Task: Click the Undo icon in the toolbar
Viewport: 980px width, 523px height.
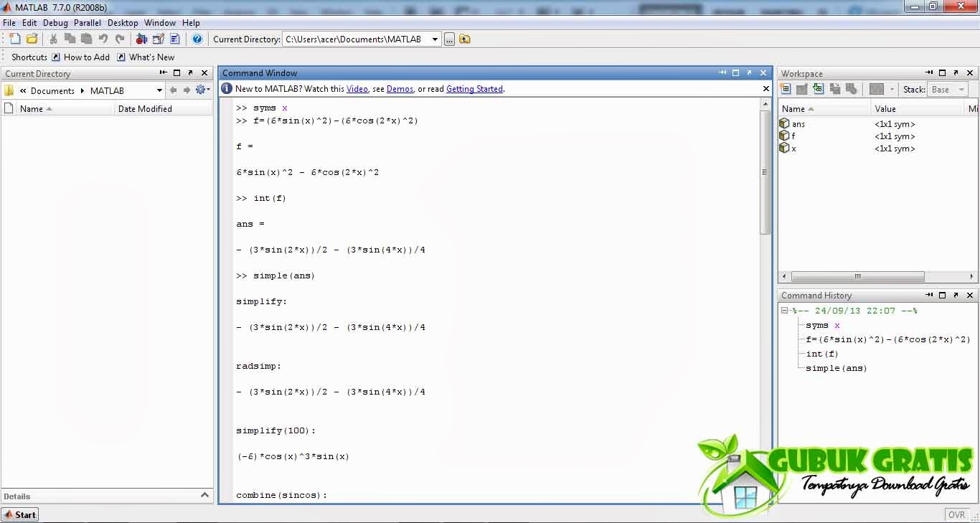Action: tap(102, 39)
